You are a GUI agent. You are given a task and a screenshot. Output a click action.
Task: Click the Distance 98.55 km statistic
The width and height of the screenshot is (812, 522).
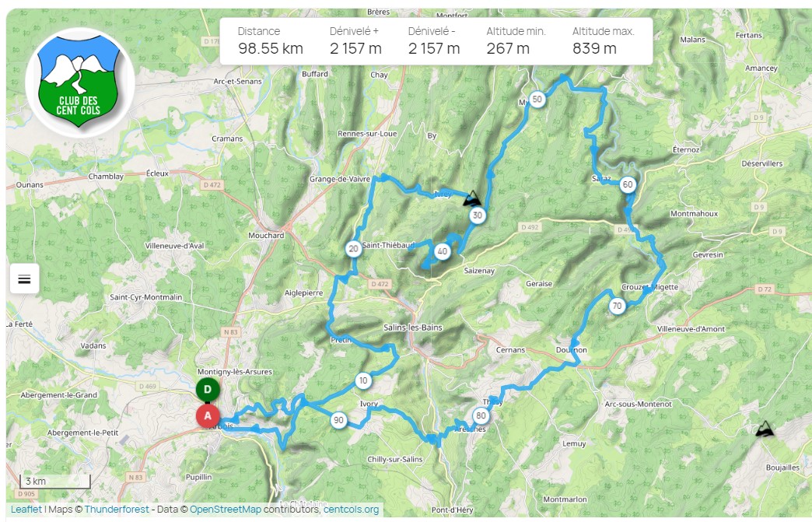(271, 41)
